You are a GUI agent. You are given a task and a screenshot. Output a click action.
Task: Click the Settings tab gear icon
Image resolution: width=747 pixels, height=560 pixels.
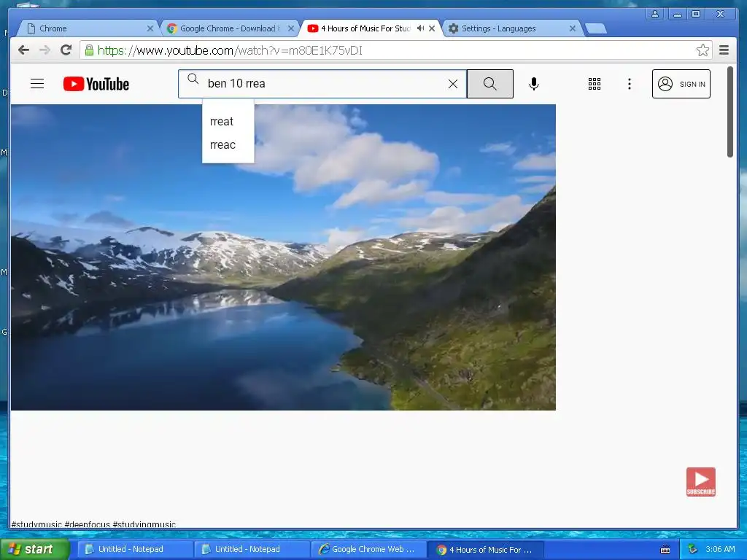point(453,28)
